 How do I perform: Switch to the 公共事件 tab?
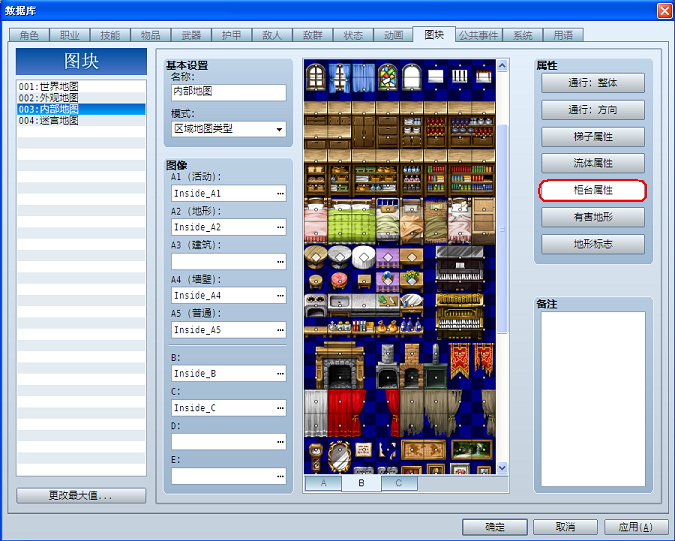[478, 35]
